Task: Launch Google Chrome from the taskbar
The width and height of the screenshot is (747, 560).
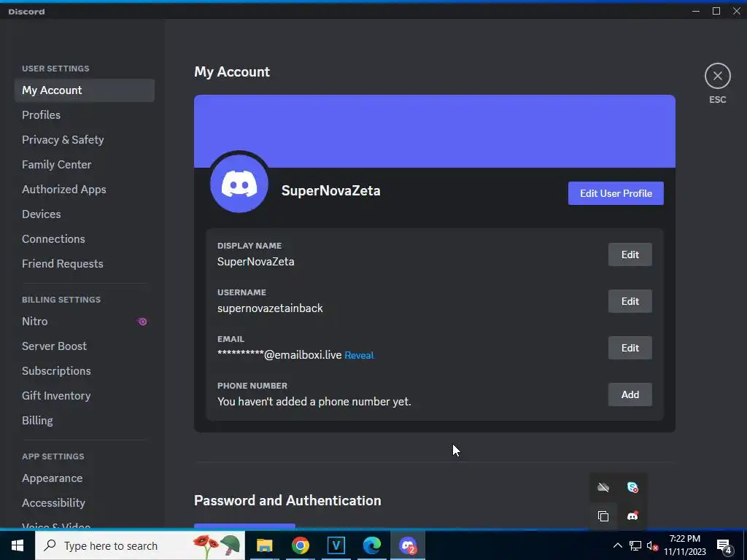Action: [x=300, y=545]
